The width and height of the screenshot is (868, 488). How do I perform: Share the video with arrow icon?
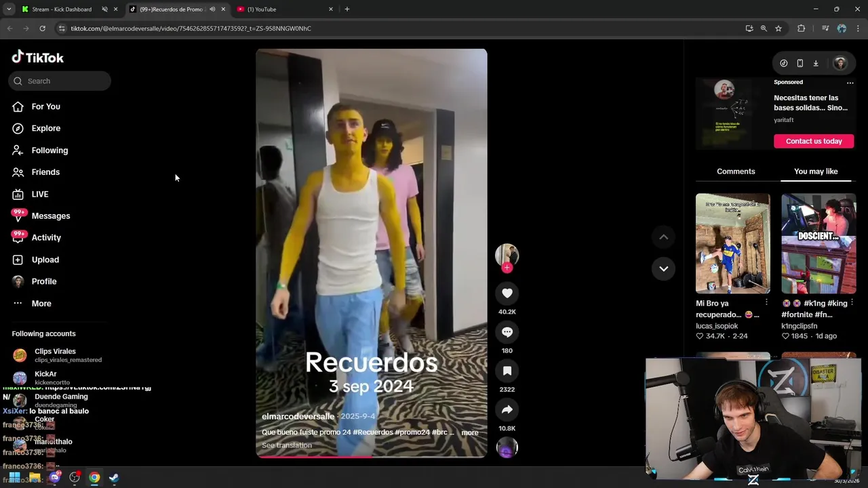507,409
